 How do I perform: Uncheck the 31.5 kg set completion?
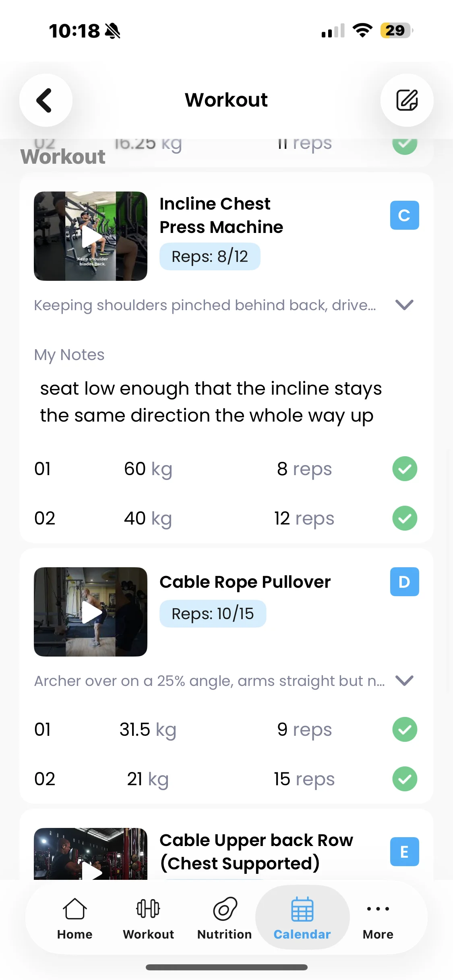tap(405, 729)
